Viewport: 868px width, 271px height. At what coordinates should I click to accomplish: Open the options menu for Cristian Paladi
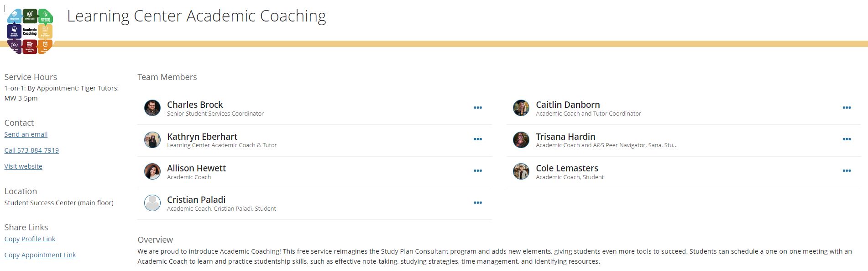(477, 202)
